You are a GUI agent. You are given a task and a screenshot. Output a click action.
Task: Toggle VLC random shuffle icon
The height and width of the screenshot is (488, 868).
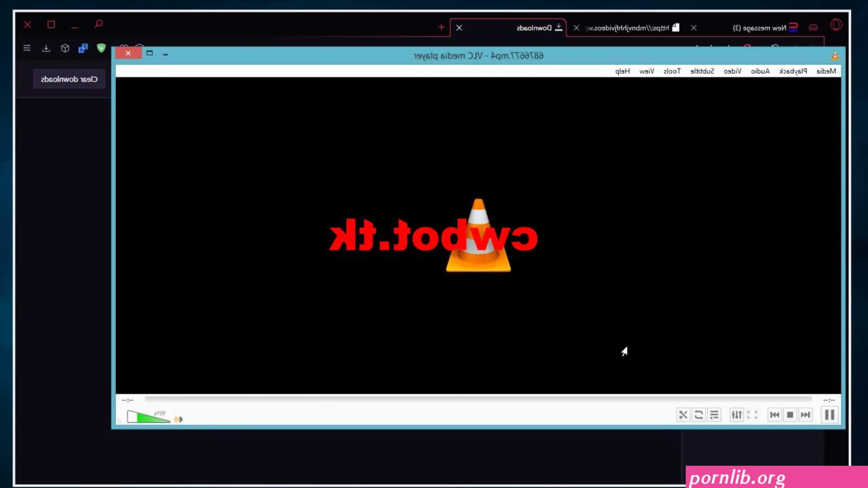click(683, 415)
